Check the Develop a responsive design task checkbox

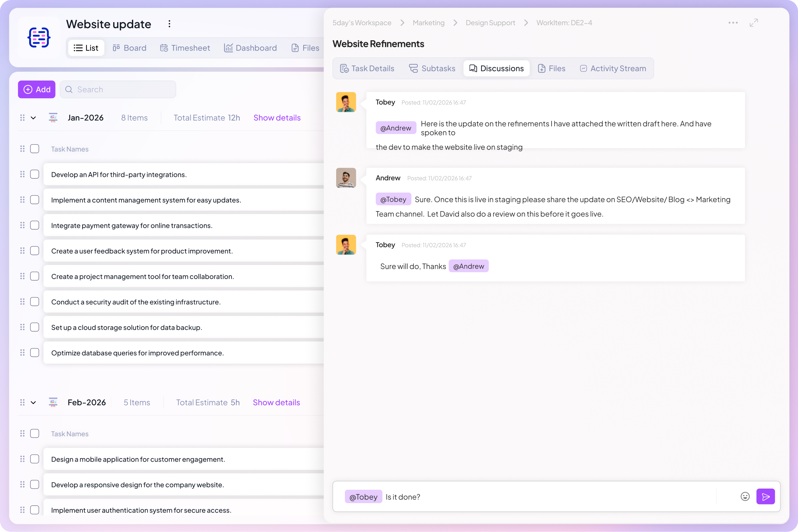pos(35,484)
